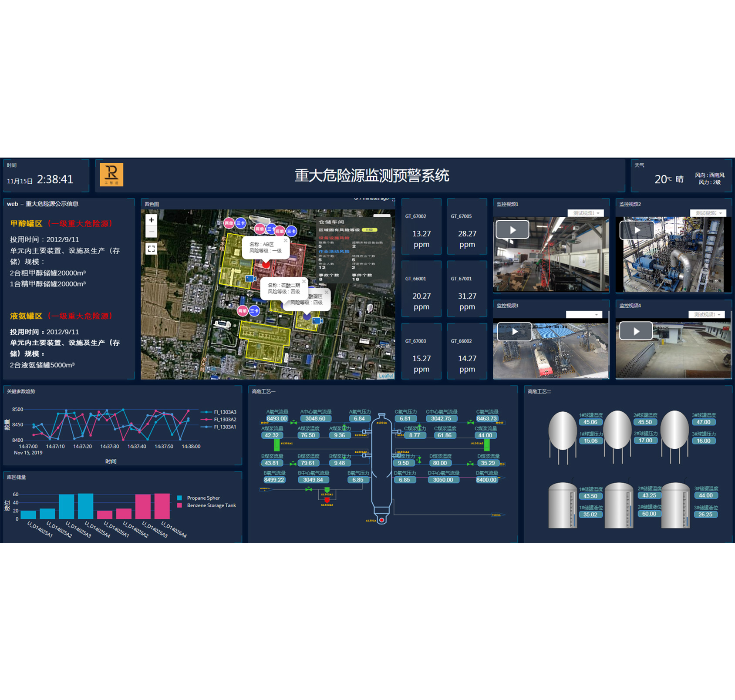Zoom out the map with minus button
The width and height of the screenshot is (735, 700).
click(x=151, y=232)
